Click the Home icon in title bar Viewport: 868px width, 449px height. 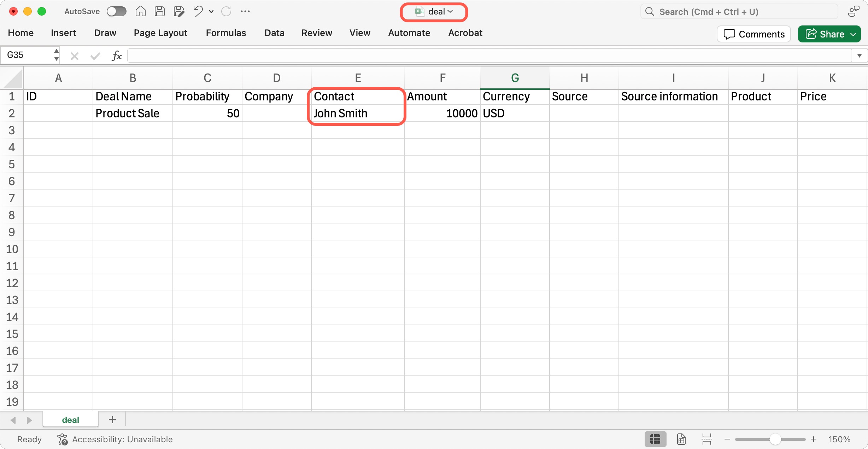(x=140, y=12)
